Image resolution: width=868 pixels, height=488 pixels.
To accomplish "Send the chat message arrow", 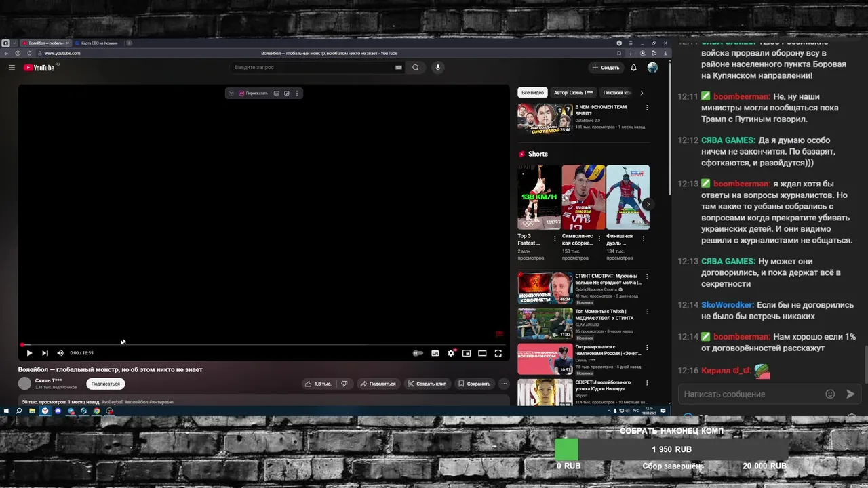I will [x=850, y=394].
